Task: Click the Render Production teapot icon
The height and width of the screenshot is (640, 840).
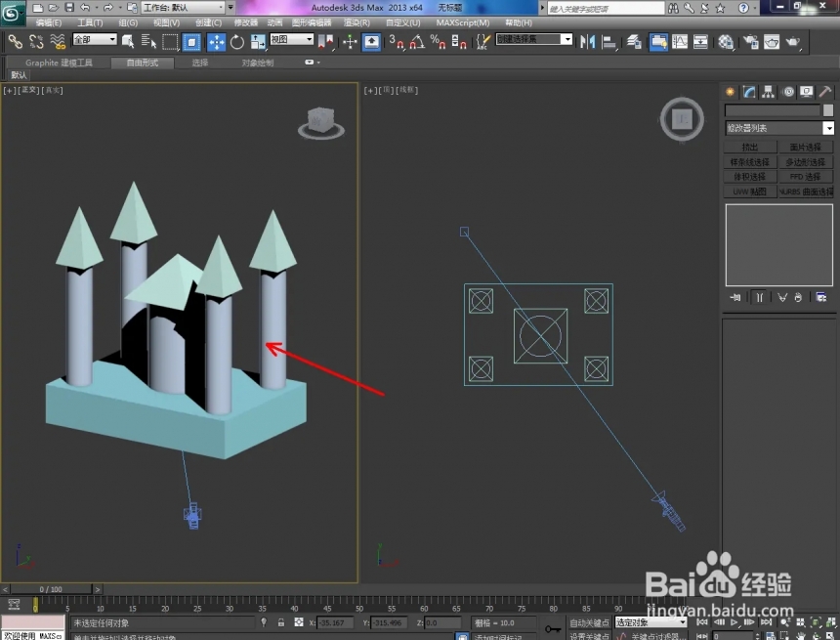Action: [x=793, y=42]
